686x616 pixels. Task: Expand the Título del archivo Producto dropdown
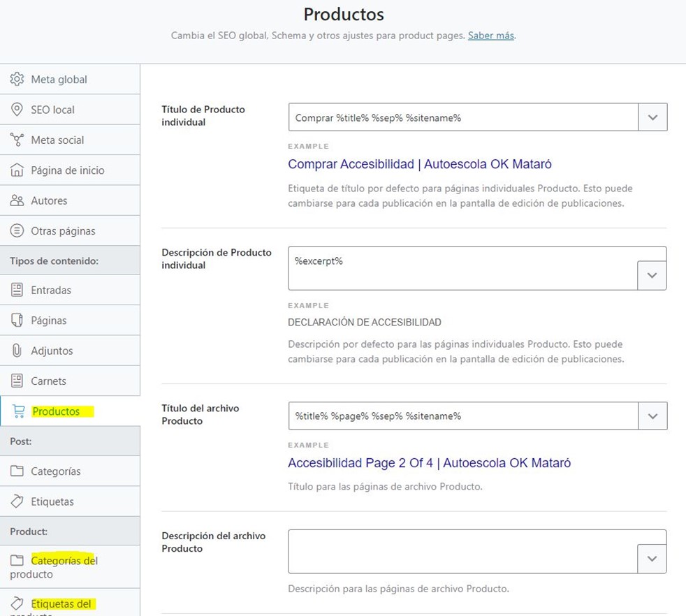(652, 416)
